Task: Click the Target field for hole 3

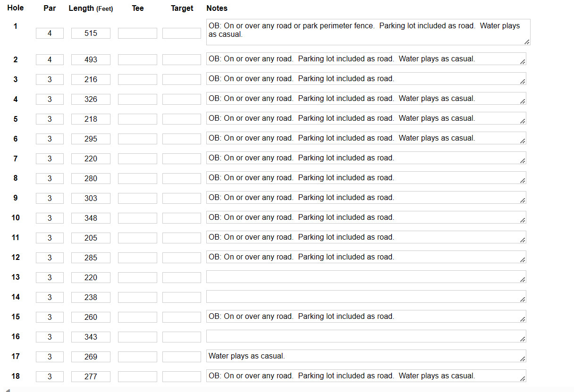Action: [182, 79]
